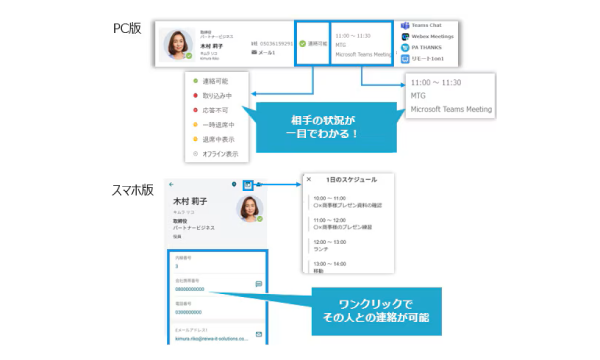
Task: Click the 1日のスケジュール title
Action: pyautogui.click(x=351, y=179)
